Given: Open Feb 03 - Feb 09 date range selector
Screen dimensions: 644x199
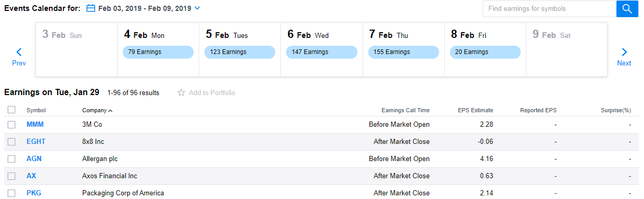Looking at the screenshot, I should pos(144,8).
